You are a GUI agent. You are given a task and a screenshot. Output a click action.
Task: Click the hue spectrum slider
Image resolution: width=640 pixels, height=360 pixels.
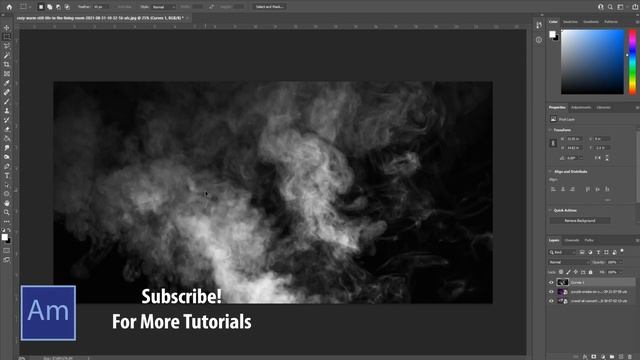point(632,62)
